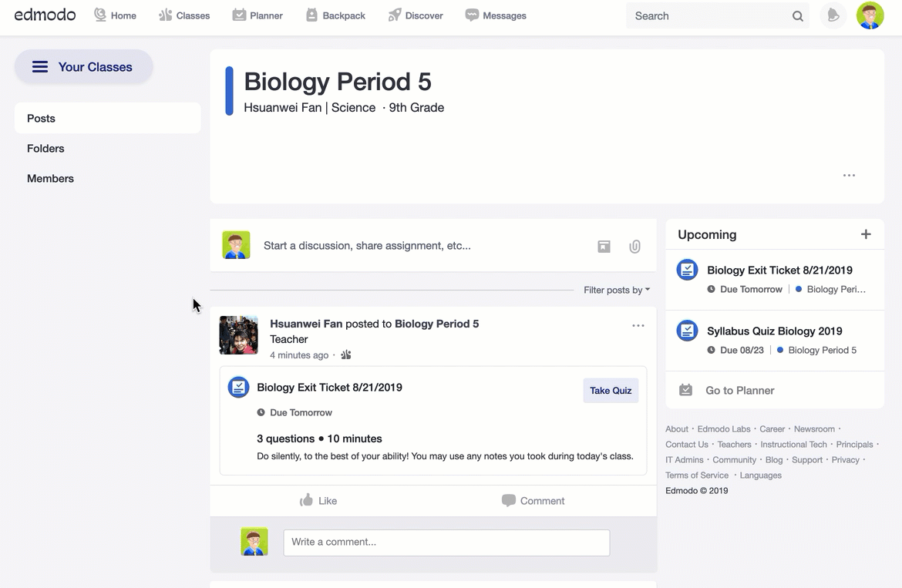Click the Write a comment field
The image size is (902, 588).
coord(446,543)
